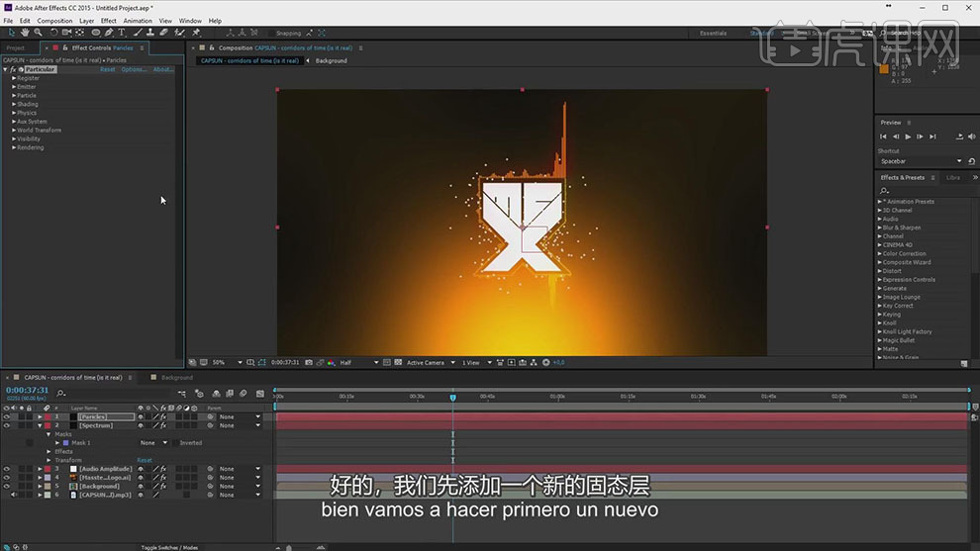Open the Half resolution dropdown
Screen dimensions: 980x551
358,363
